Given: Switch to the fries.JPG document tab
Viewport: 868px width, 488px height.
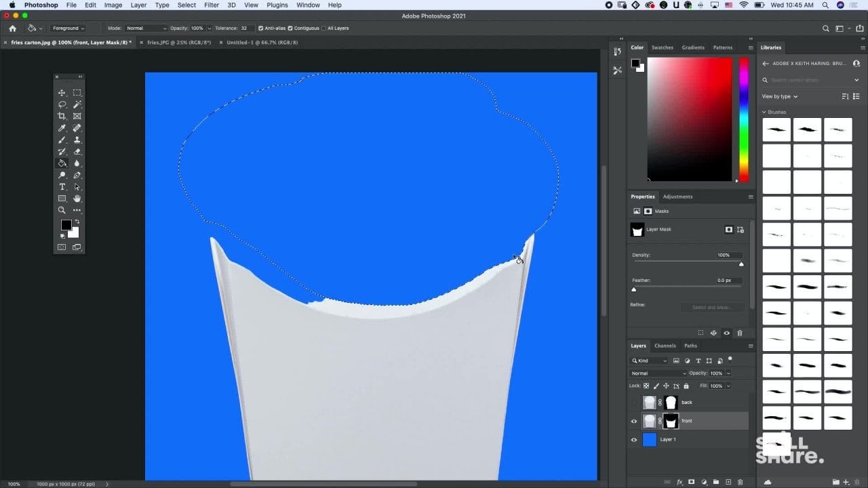Looking at the screenshot, I should pos(178,42).
